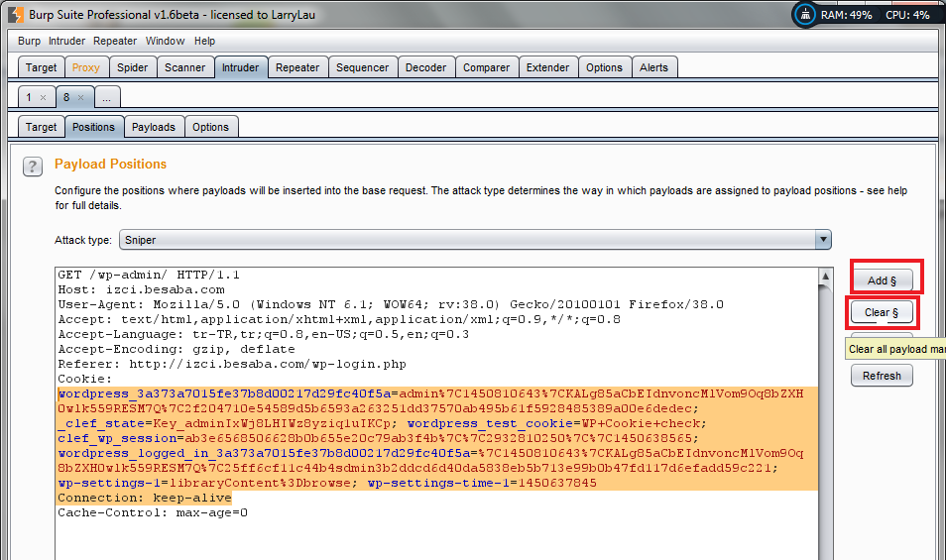
Task: Switch to the Proxy tab
Action: coord(85,67)
